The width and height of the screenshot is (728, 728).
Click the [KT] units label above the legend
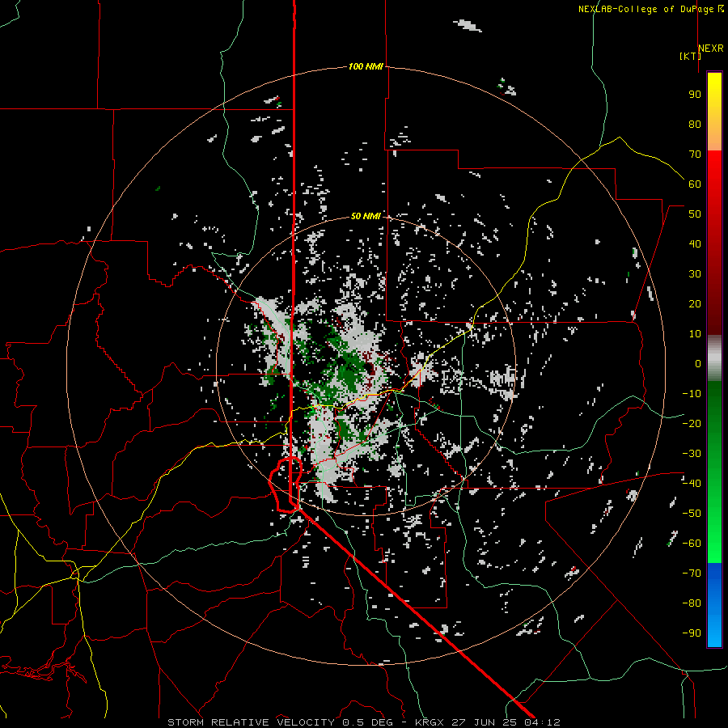690,56
